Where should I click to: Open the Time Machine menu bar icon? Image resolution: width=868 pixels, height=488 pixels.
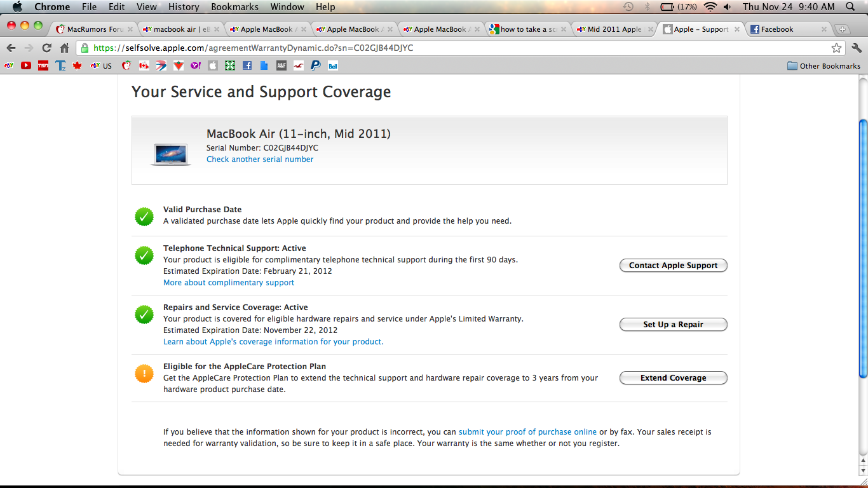pyautogui.click(x=628, y=7)
